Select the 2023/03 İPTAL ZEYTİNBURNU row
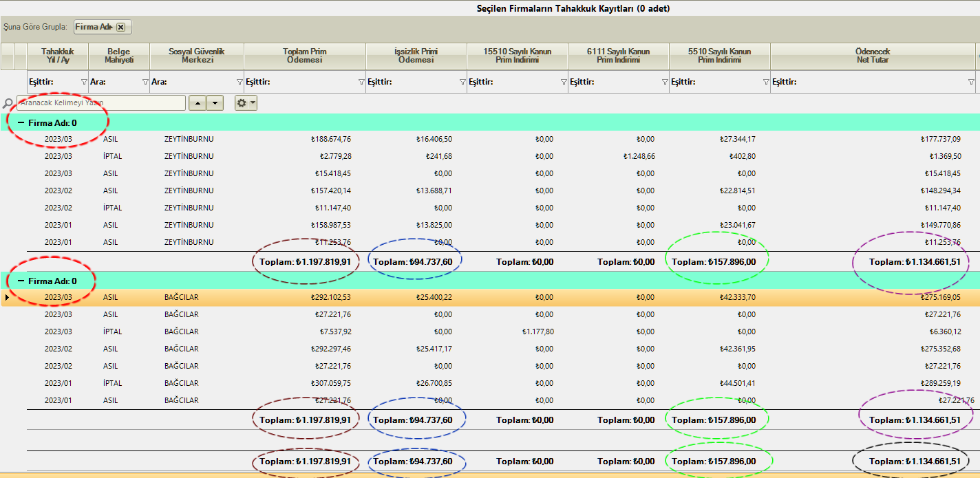Image resolution: width=980 pixels, height=478 pixels. coord(413,156)
